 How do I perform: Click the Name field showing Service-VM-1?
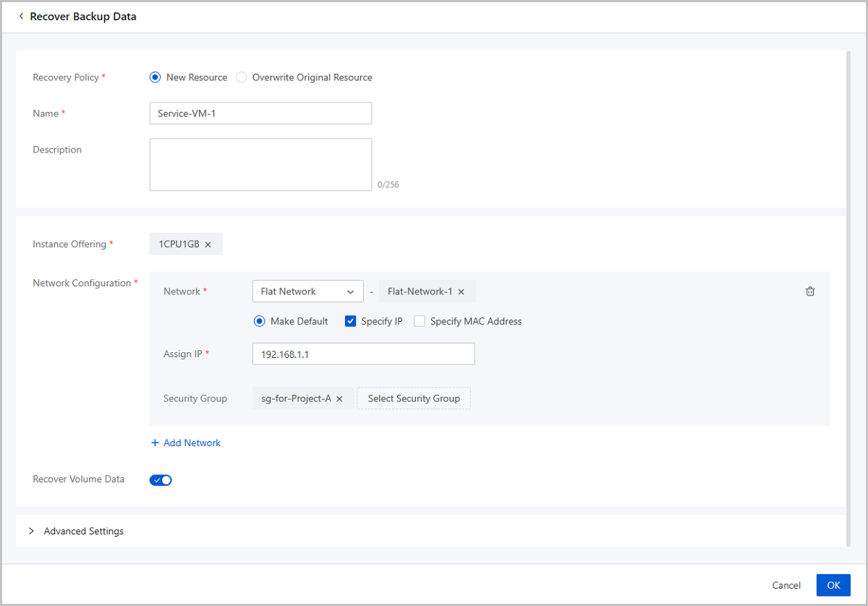260,113
